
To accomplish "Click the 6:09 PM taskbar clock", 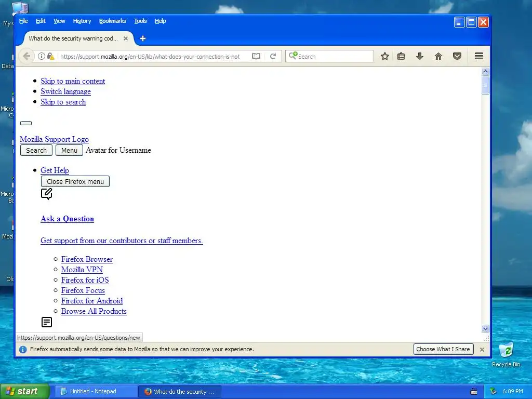I will 512,392.
